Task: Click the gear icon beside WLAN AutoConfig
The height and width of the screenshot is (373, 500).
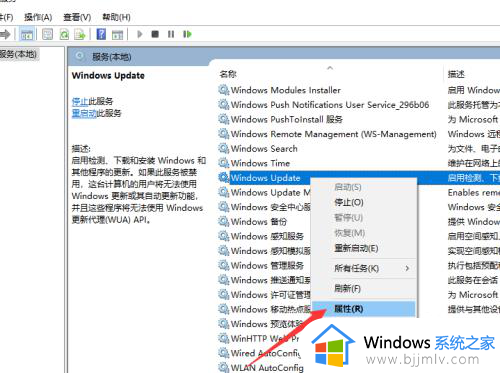Action: (223, 367)
